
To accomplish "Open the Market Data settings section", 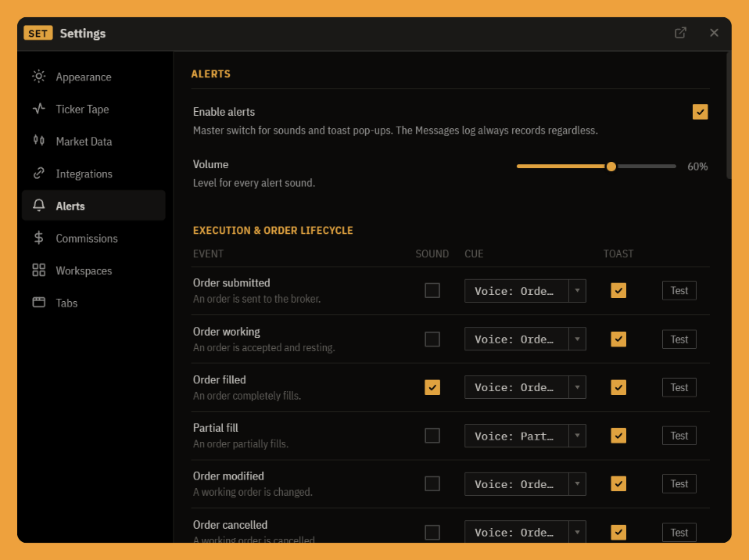I will (94, 142).
